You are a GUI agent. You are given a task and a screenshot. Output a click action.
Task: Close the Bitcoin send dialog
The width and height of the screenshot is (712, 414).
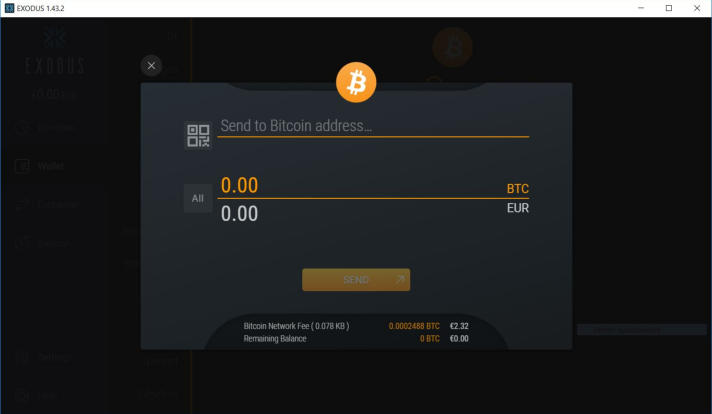(x=151, y=66)
